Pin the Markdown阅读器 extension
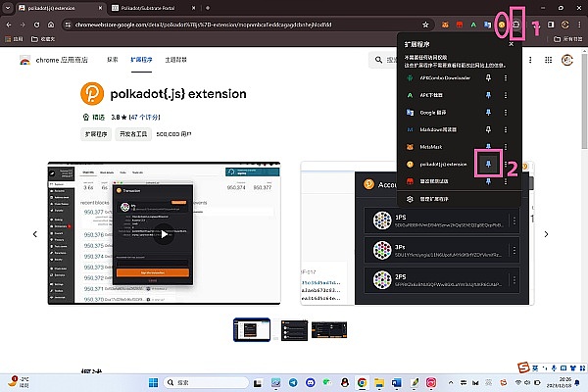Viewport: 588px width, 392px height. click(x=488, y=129)
